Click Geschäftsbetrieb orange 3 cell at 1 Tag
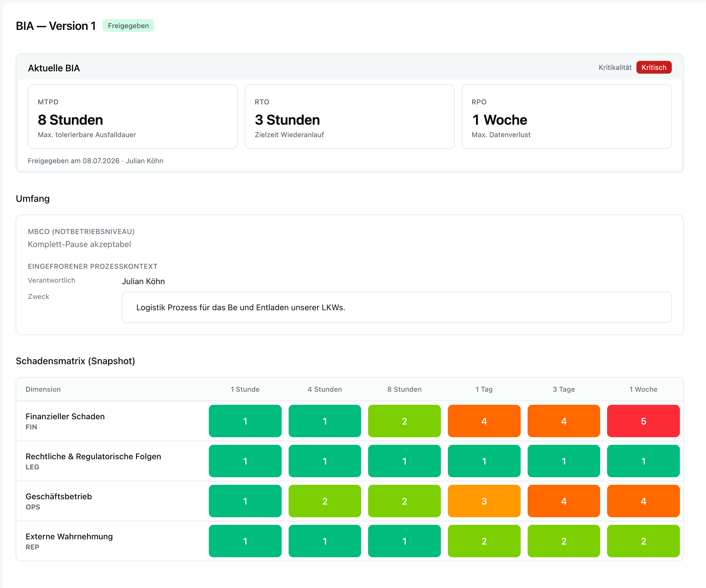This screenshot has width=706, height=588. [x=484, y=501]
